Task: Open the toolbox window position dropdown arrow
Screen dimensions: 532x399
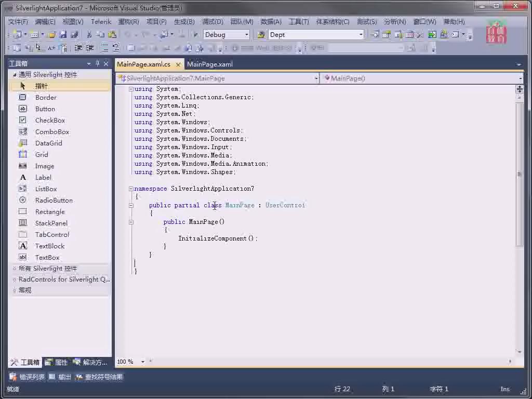Action: click(x=89, y=63)
